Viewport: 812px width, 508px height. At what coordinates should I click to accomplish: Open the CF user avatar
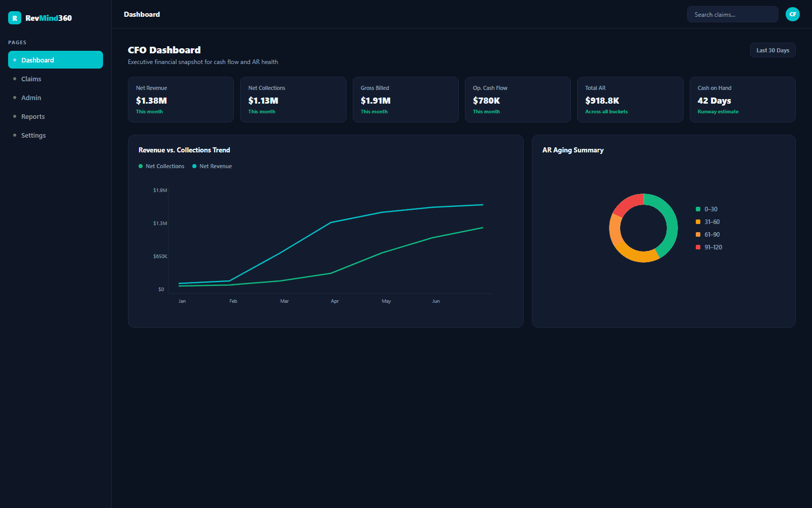(792, 14)
